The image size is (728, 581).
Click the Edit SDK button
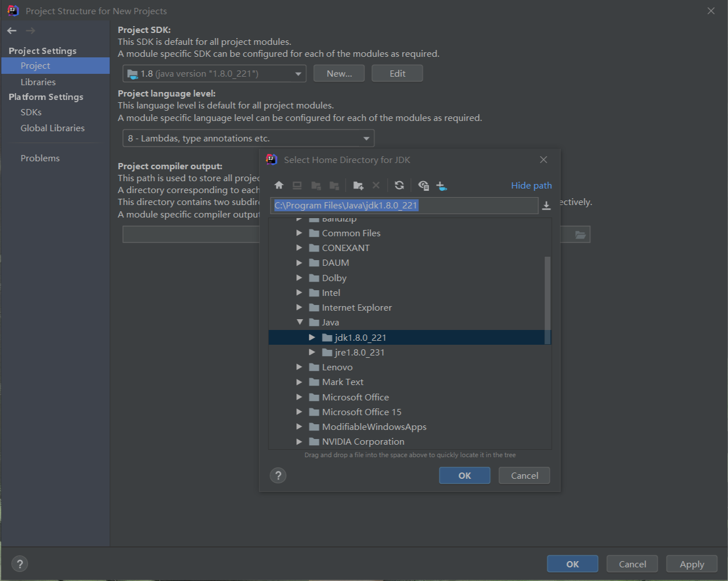pyautogui.click(x=398, y=73)
